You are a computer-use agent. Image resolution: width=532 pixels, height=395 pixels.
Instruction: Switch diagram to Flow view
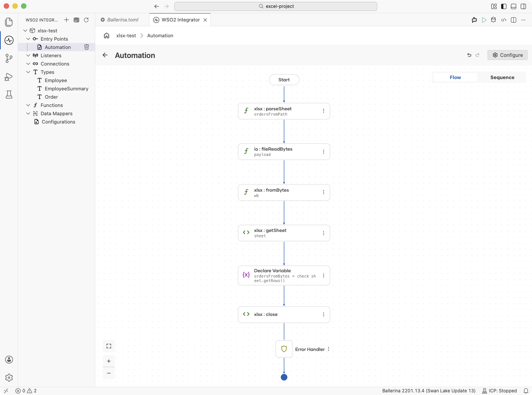455,78
